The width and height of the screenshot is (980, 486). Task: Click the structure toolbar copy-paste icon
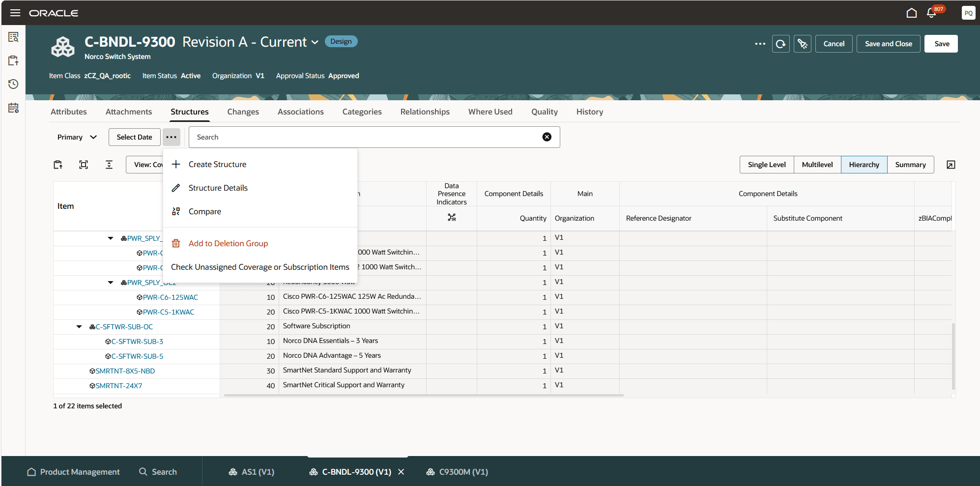coord(58,165)
